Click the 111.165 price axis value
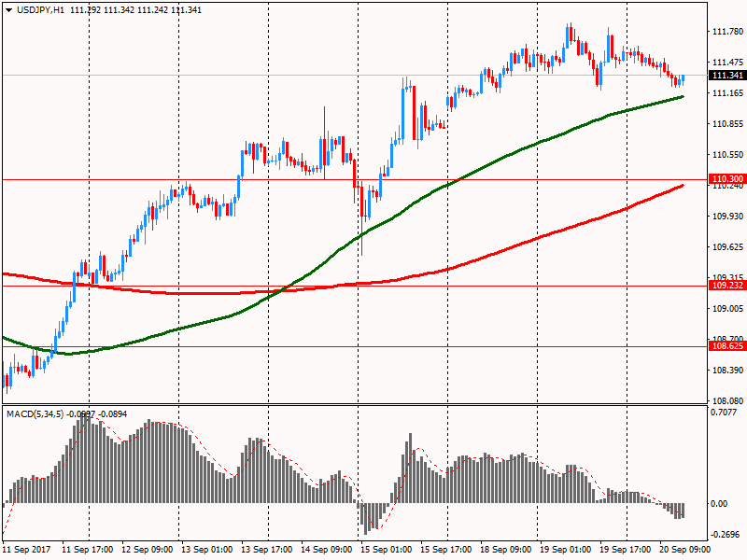Image resolution: width=747 pixels, height=560 pixels. pyautogui.click(x=727, y=92)
